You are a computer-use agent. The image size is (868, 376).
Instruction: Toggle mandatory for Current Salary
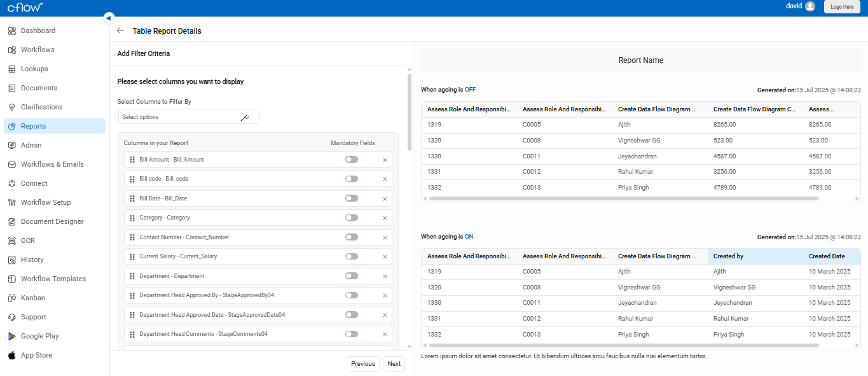click(x=352, y=256)
